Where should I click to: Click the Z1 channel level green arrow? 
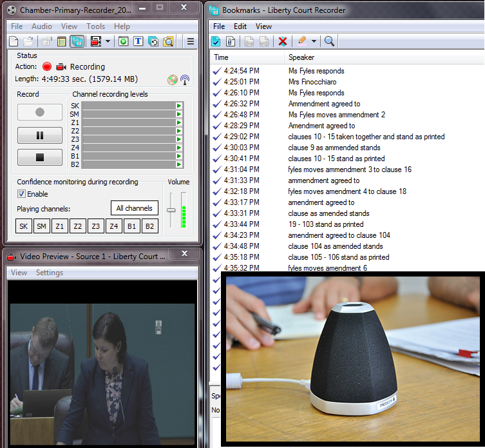179,122
